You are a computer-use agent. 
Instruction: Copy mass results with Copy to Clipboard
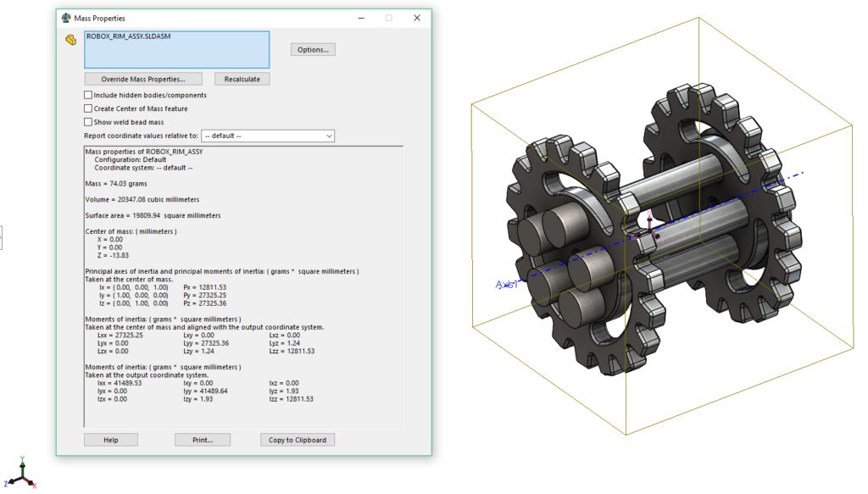pos(298,440)
